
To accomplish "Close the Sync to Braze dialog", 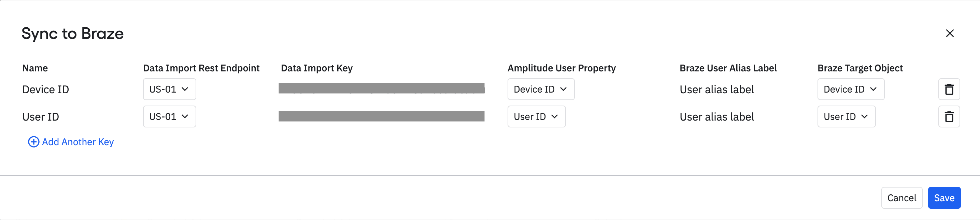I will point(950,33).
